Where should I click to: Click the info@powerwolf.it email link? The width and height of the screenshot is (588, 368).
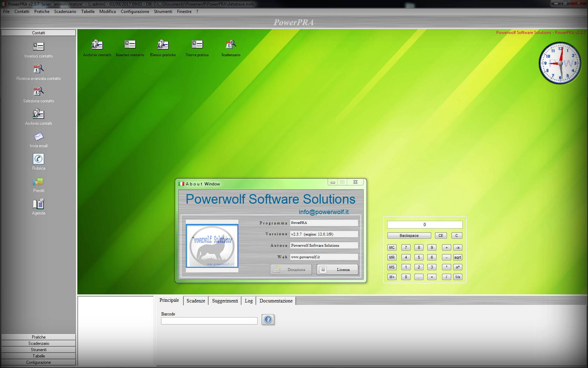324,212
